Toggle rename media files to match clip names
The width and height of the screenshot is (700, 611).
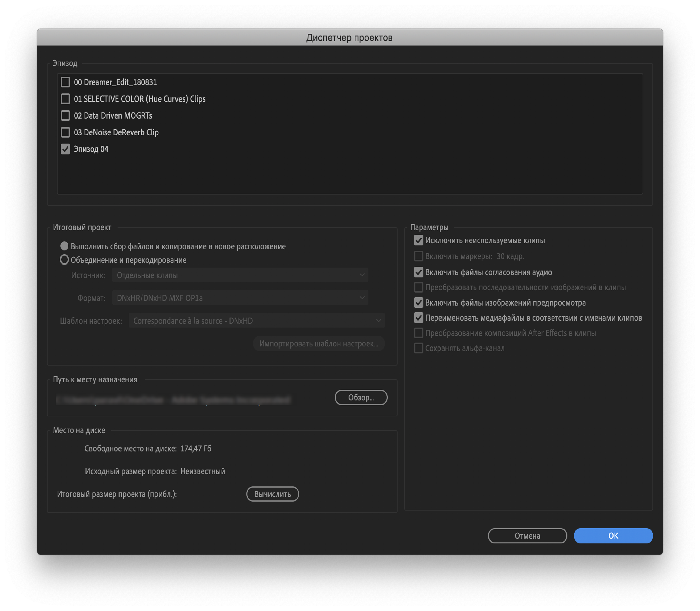coord(418,318)
